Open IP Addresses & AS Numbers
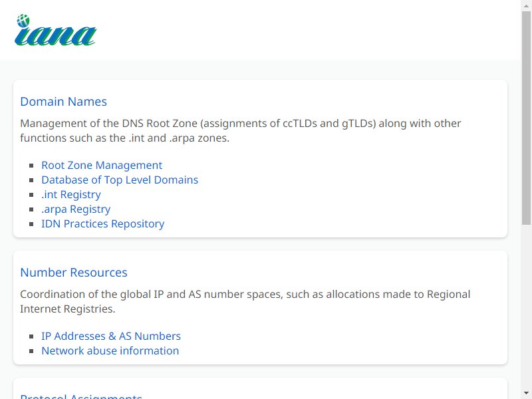This screenshot has width=532, height=399. coord(111,336)
